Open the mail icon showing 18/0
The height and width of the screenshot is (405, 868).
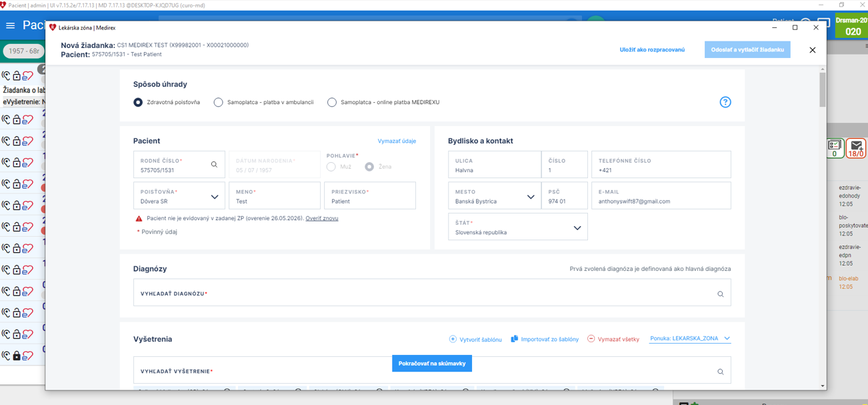point(856,148)
